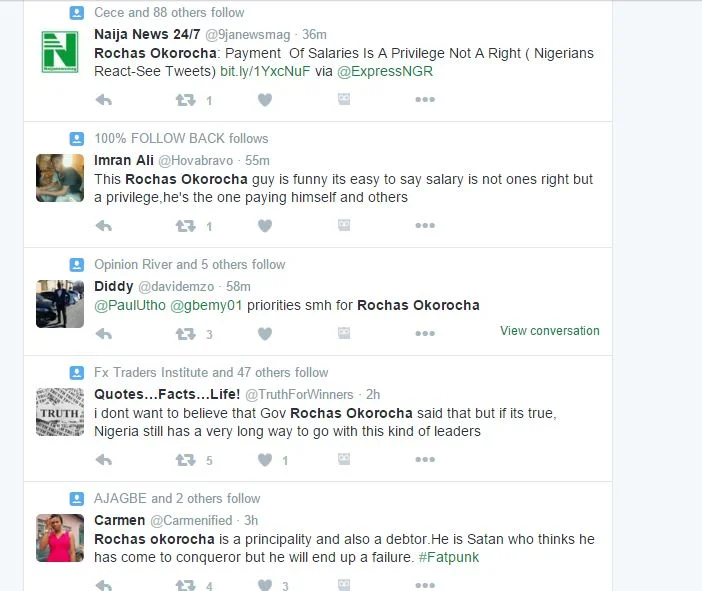702x591 pixels.
Task: Open the bit.ly/1YxcNuF link
Action: pos(265,72)
